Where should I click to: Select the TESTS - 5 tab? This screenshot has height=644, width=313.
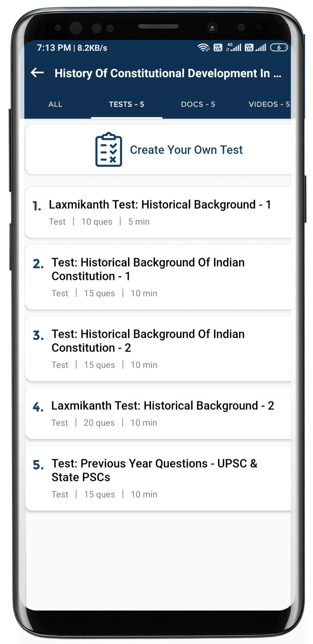tap(126, 104)
